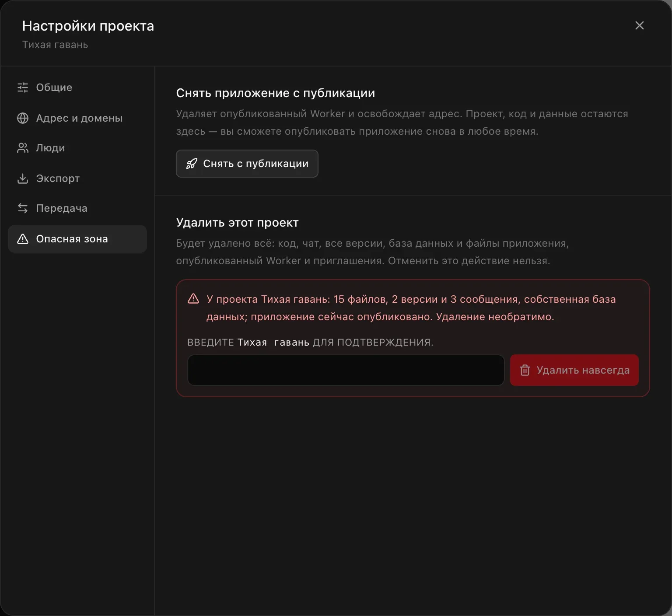Image resolution: width=672 pixels, height=616 pixels.
Task: Click the heading Удалить этот проект
Action: click(x=238, y=223)
